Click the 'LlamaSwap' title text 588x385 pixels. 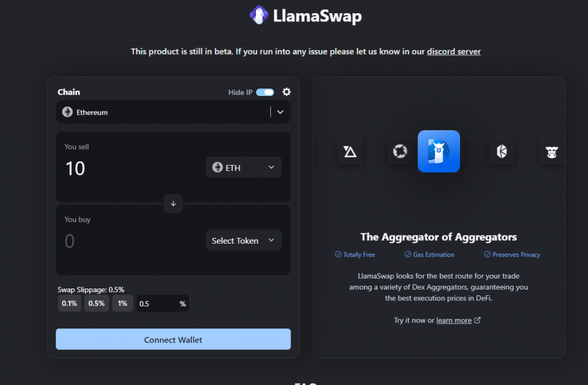coord(317,16)
